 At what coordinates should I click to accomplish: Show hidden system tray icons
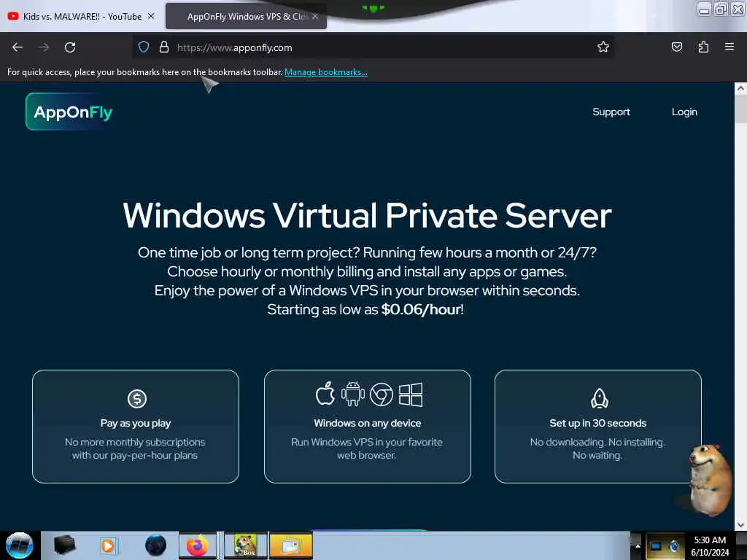[x=638, y=545]
